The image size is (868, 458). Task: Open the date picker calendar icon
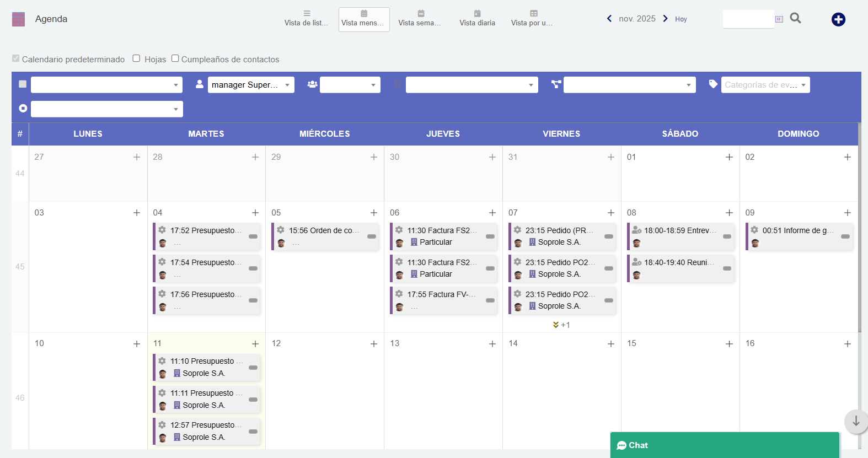pos(779,19)
